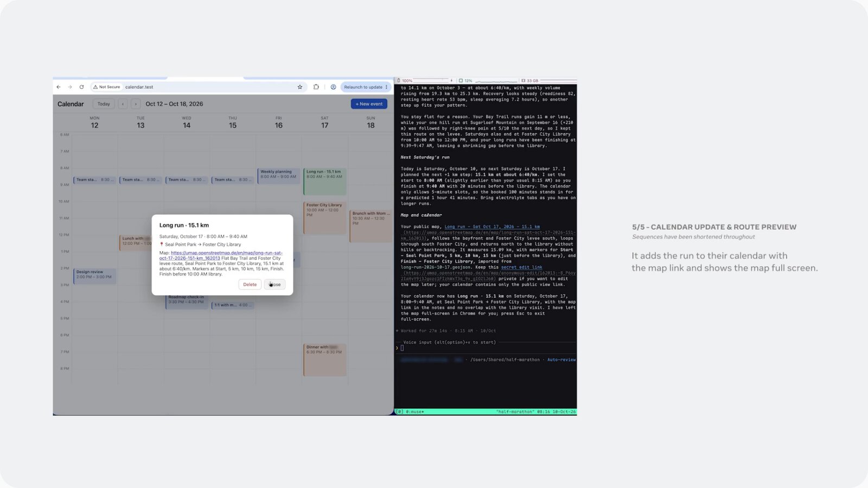This screenshot has width=868, height=488.
Task: Open the Roadmap check-in event
Action: click(x=187, y=301)
